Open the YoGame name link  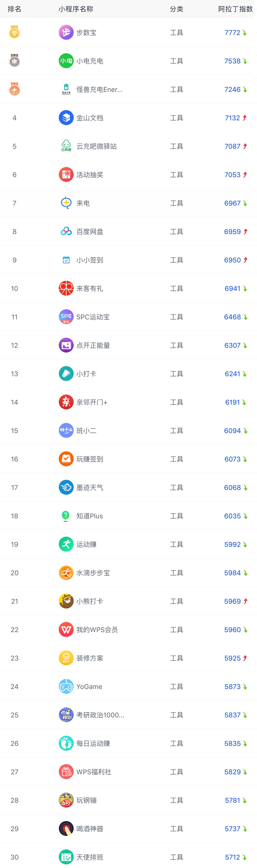[89, 687]
